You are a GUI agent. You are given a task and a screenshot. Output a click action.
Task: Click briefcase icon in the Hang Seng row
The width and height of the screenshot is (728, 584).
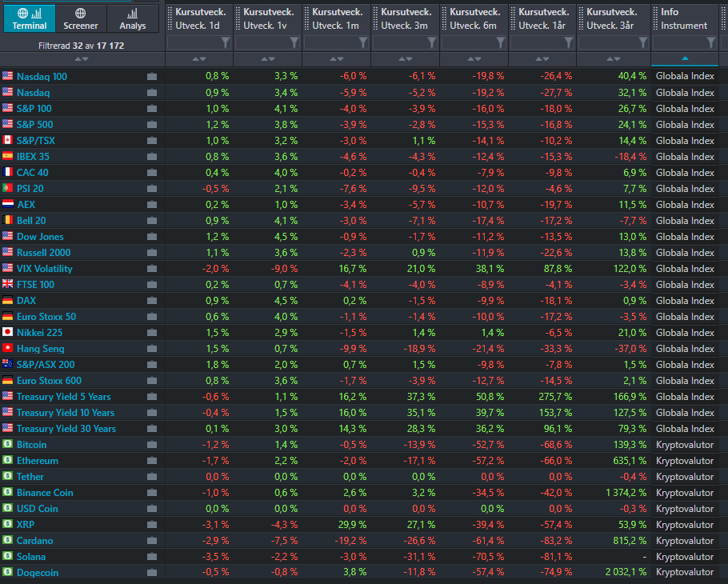[152, 349]
